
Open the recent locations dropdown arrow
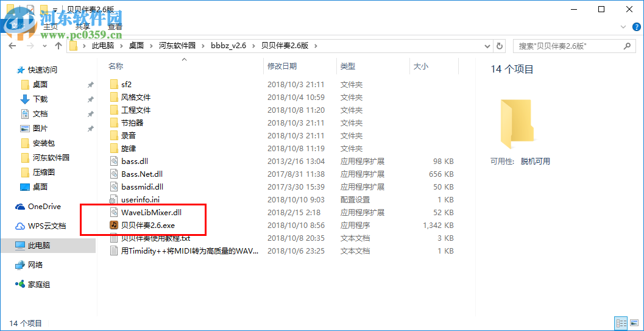pyautogui.click(x=44, y=46)
